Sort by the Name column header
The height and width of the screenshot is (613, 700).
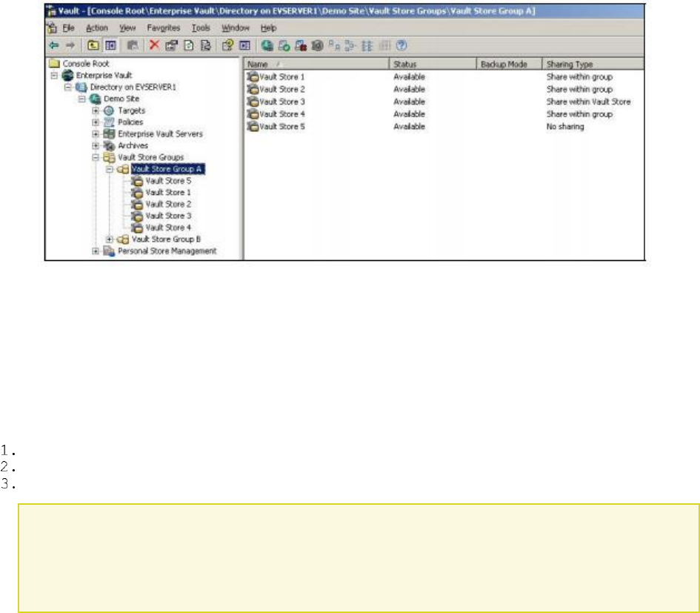coord(316,64)
